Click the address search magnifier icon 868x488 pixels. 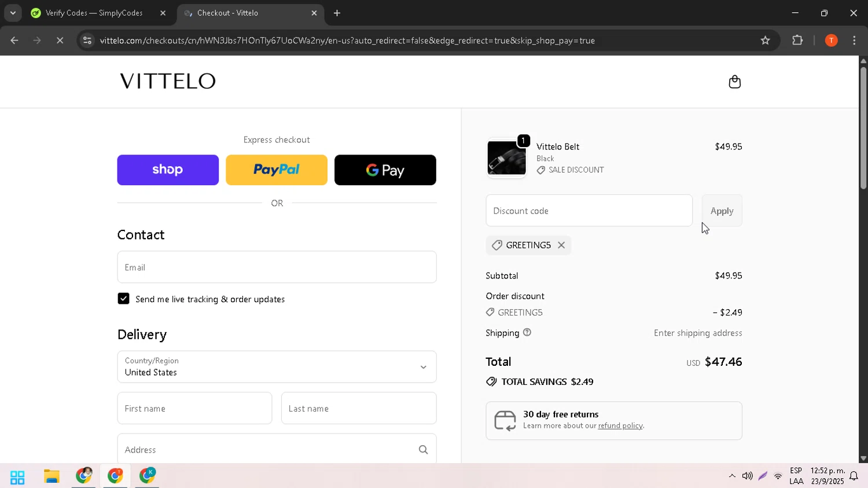(423, 450)
